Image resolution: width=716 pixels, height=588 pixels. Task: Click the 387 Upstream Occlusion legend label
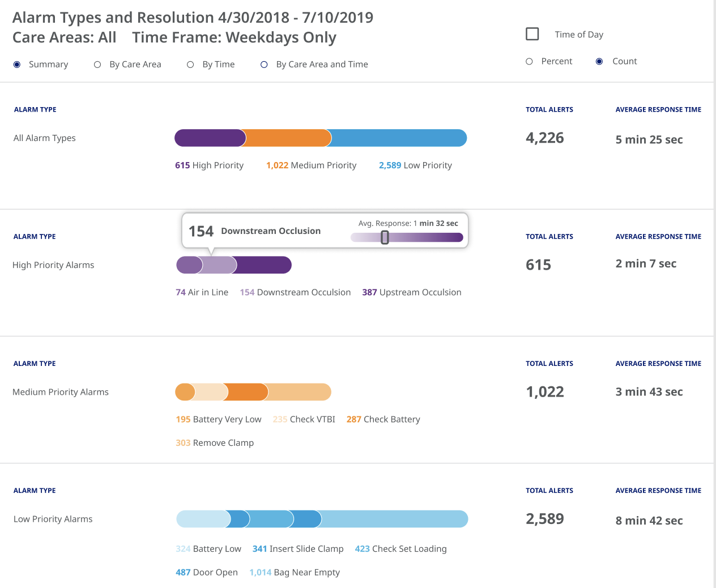tap(412, 292)
